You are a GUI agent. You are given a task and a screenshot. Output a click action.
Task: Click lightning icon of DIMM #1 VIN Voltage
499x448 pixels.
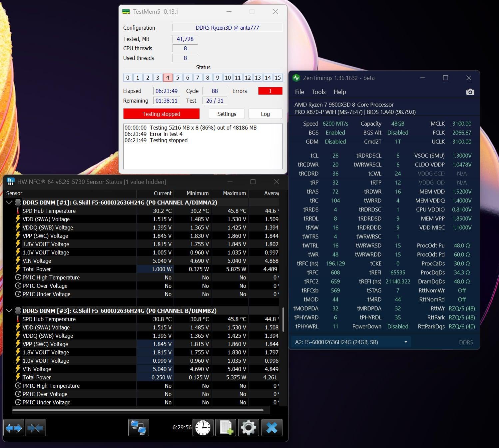[18, 261]
